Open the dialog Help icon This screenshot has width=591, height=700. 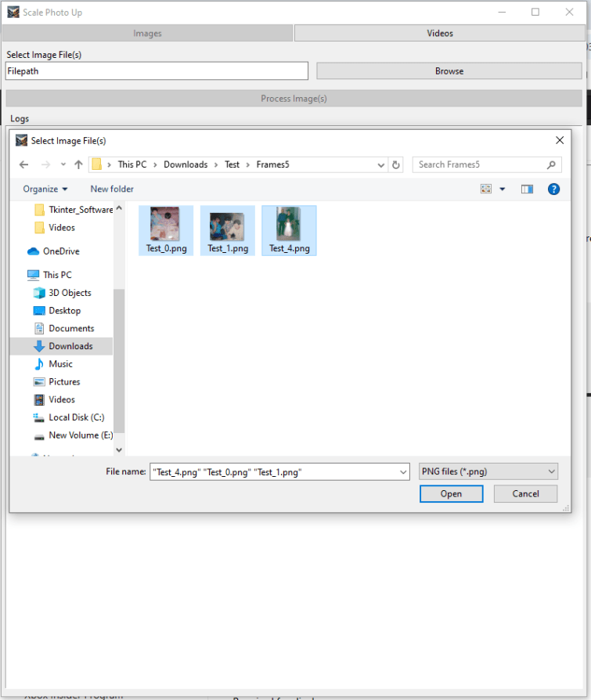553,189
